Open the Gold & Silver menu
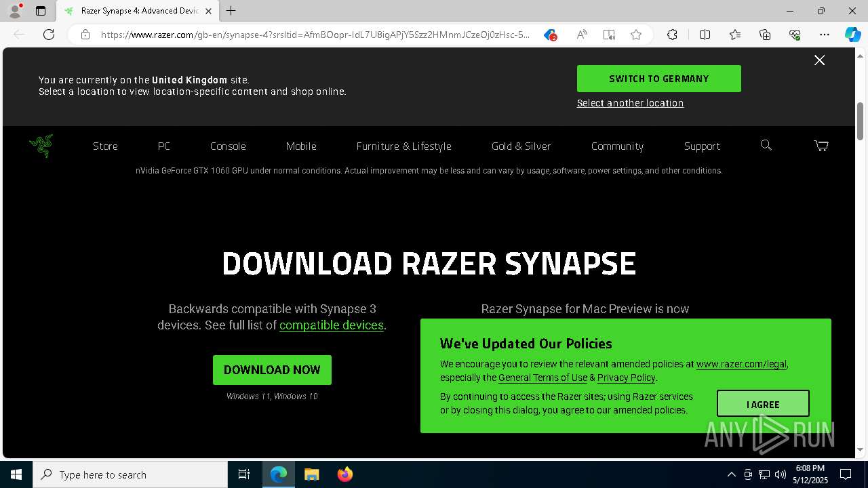 coord(521,146)
